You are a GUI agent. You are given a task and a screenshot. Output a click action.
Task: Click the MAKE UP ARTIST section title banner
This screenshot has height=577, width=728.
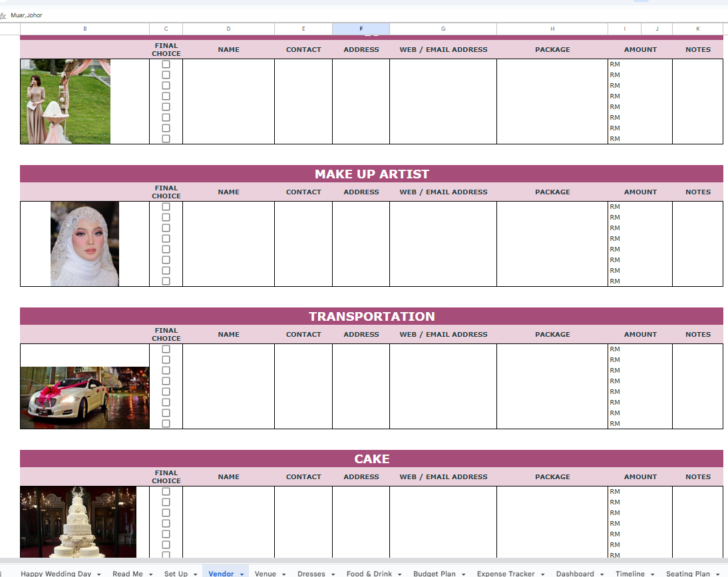tap(371, 174)
